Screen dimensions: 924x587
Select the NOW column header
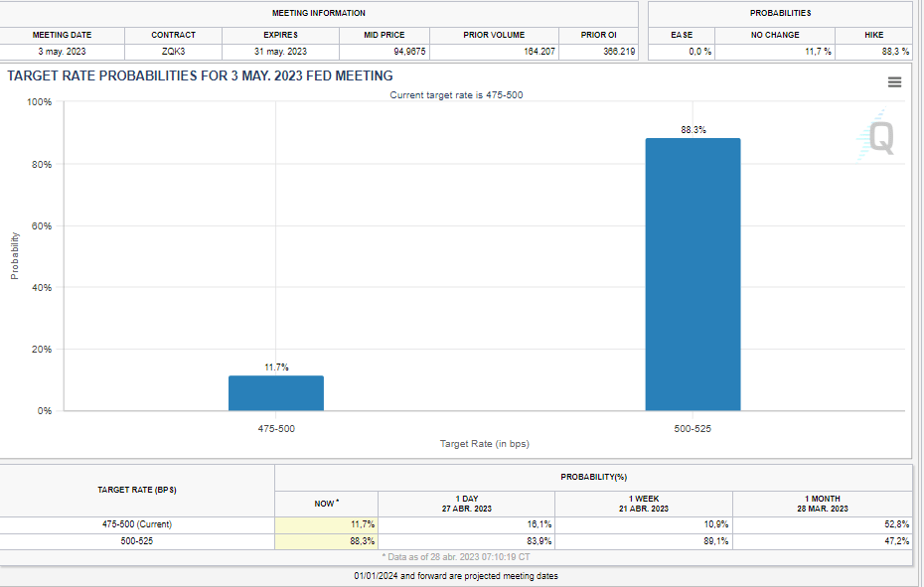coord(326,504)
